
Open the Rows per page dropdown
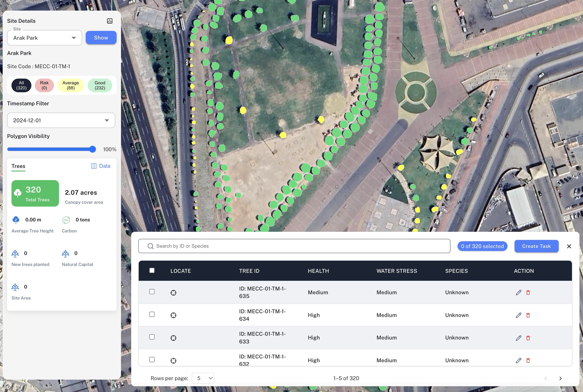(203, 378)
